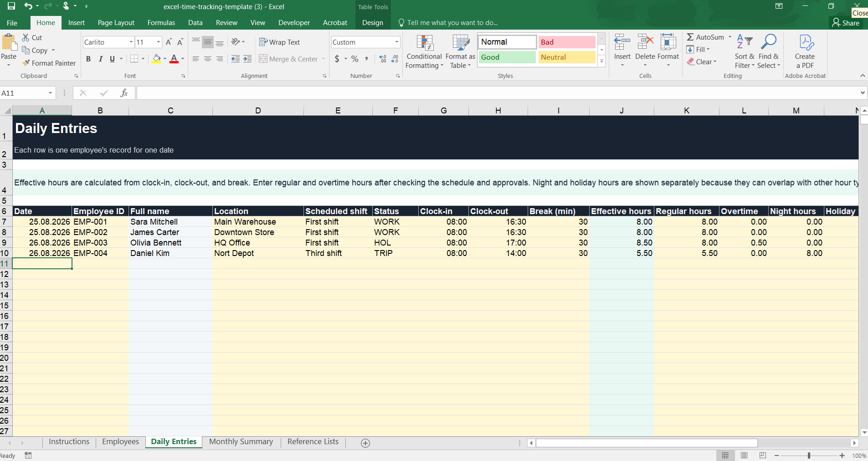Click the Percent Style icon
The image size is (868, 461).
[355, 59]
